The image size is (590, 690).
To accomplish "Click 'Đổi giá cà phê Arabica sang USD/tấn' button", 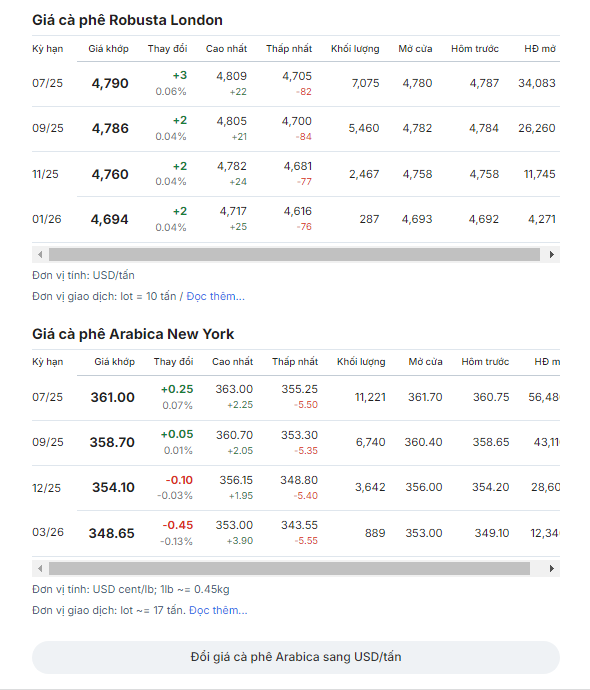I will click(x=296, y=657).
